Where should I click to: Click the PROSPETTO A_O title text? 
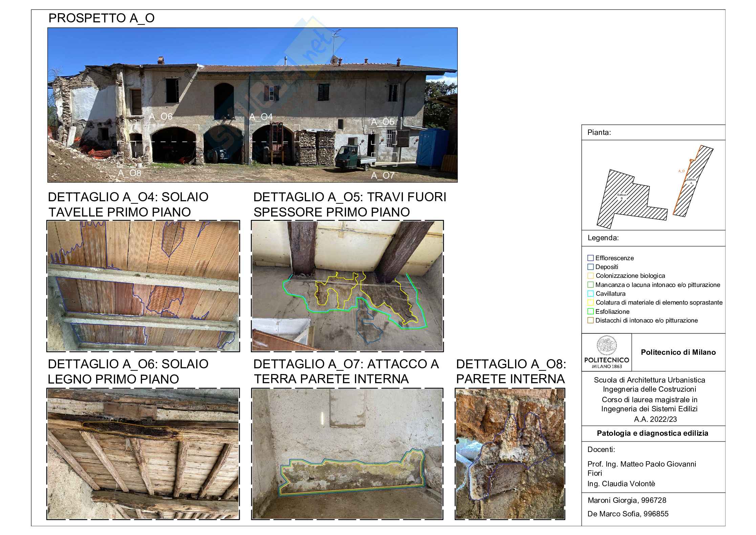click(x=102, y=18)
